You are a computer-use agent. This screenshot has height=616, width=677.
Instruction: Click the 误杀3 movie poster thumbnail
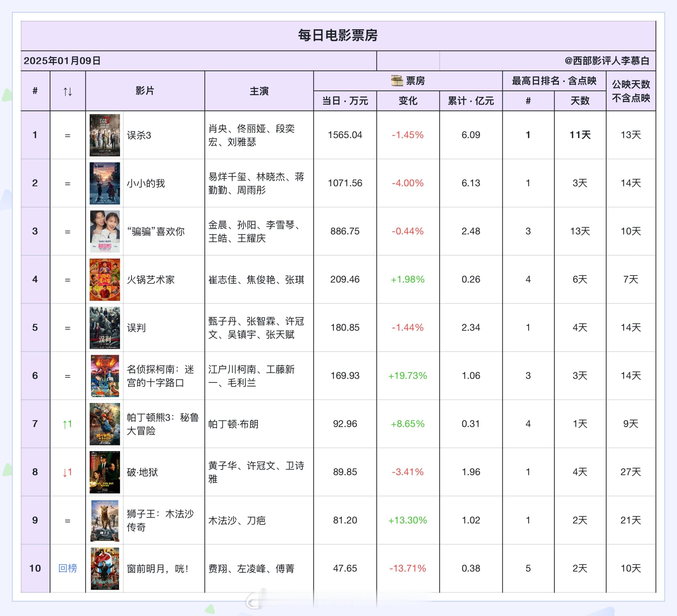[105, 135]
